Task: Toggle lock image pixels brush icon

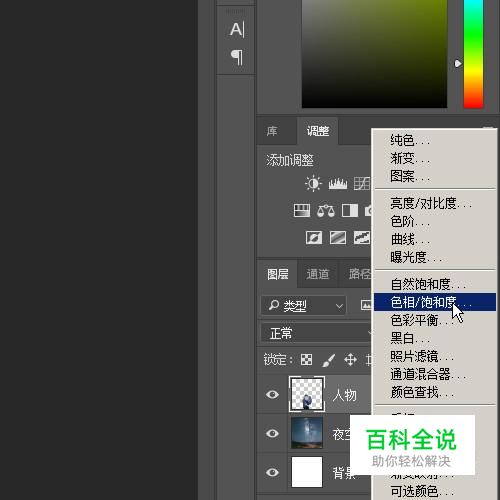Action: click(x=329, y=360)
